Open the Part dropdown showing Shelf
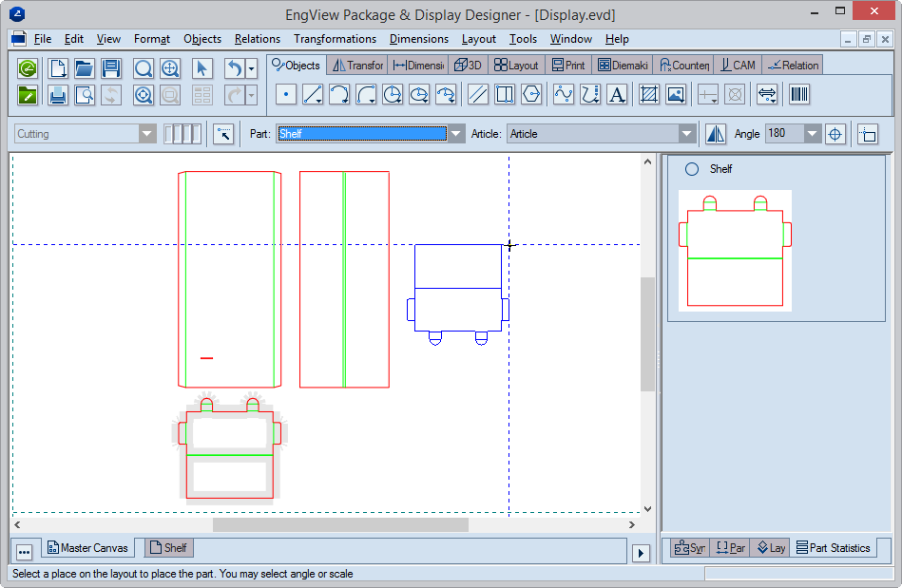The image size is (902, 588). (456, 134)
